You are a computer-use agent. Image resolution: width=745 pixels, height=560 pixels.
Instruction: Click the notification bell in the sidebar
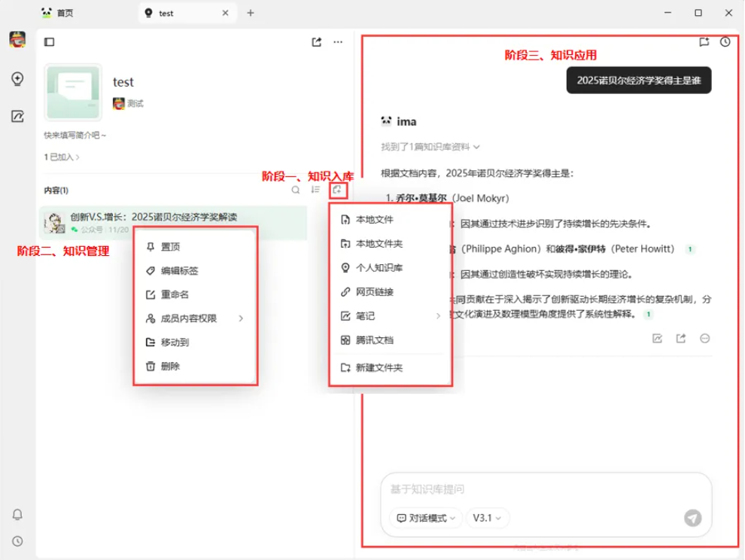coord(17,514)
